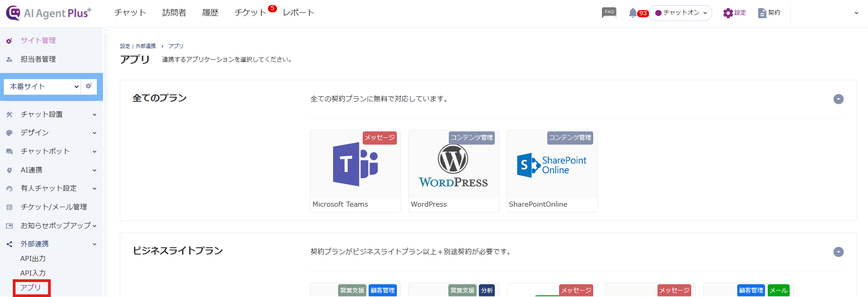The width and height of the screenshot is (868, 297).
Task: Click the チャット設置 tools icon
Action: 9,115
